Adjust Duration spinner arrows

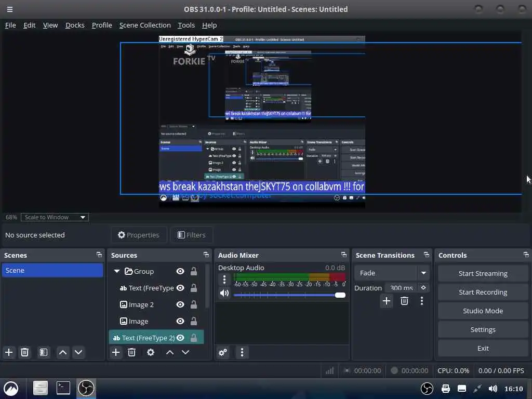point(423,288)
